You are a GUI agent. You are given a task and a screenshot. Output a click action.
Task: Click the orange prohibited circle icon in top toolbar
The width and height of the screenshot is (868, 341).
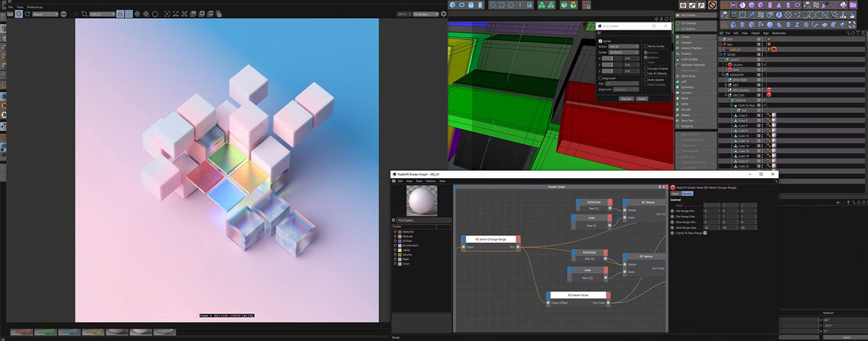coord(712,5)
